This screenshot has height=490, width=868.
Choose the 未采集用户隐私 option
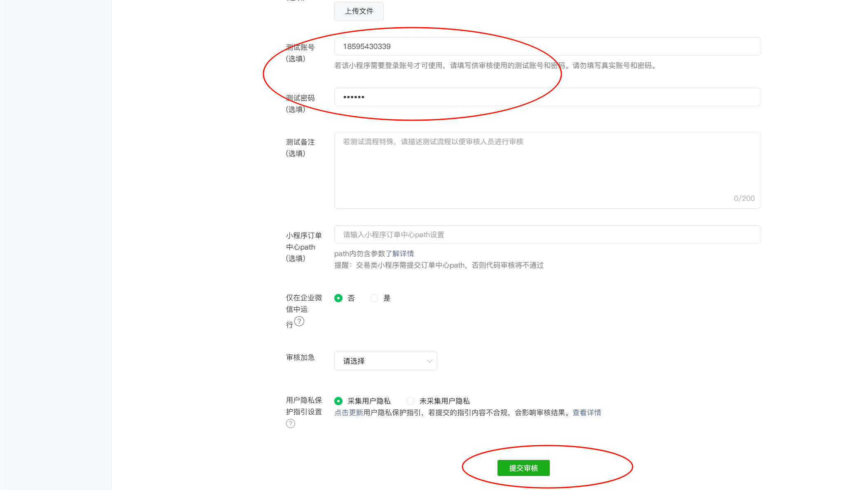click(x=410, y=401)
